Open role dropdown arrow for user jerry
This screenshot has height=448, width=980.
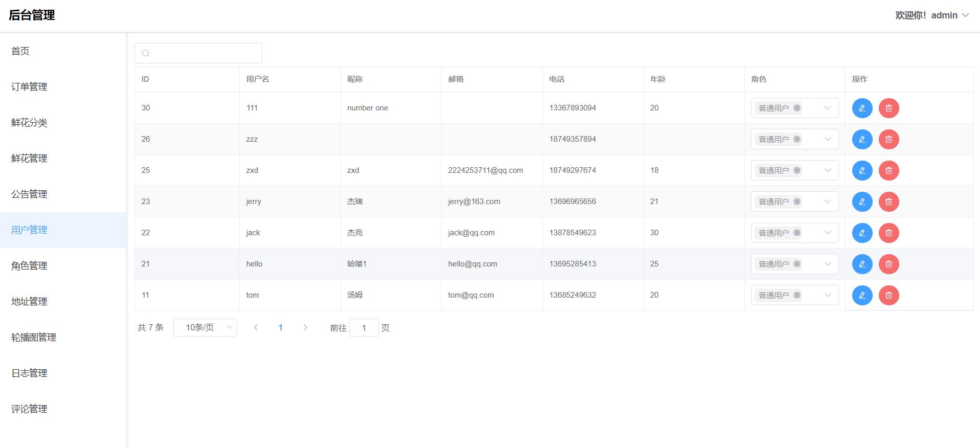click(x=827, y=201)
